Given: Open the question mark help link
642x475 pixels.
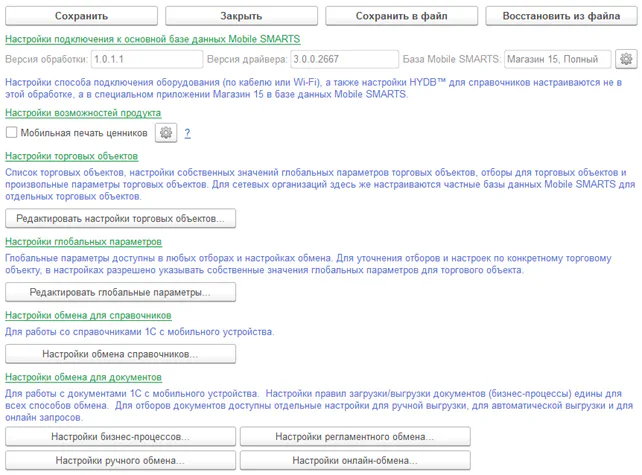Looking at the screenshot, I should point(187,133).
